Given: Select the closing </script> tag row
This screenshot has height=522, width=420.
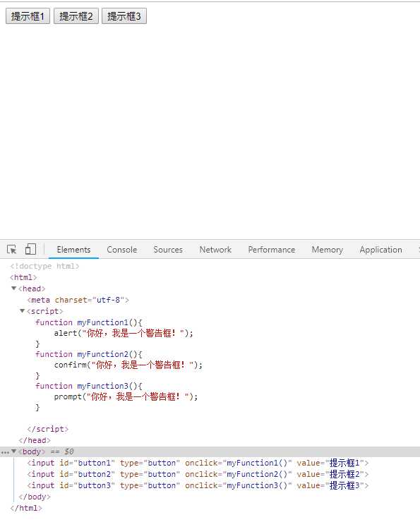Looking at the screenshot, I should 47,429.
